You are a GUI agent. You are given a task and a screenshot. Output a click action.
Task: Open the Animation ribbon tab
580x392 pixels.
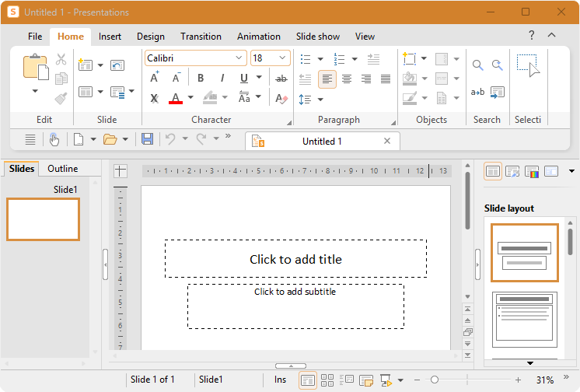pos(259,37)
